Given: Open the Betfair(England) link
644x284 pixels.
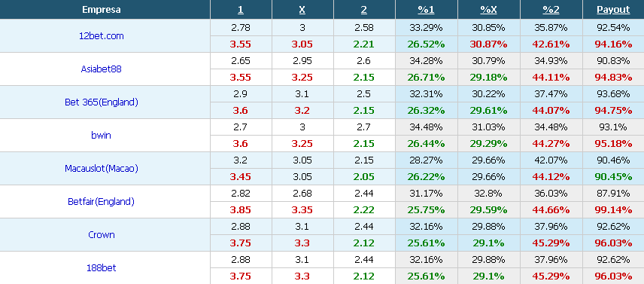Looking at the screenshot, I should pos(102,202).
